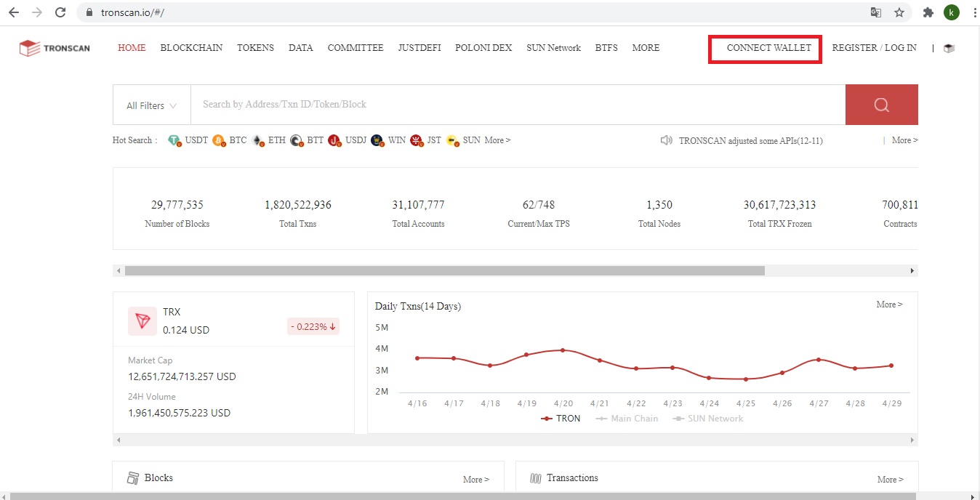980x500 pixels.
Task: Open the BLOCKCHAIN menu
Action: [191, 48]
